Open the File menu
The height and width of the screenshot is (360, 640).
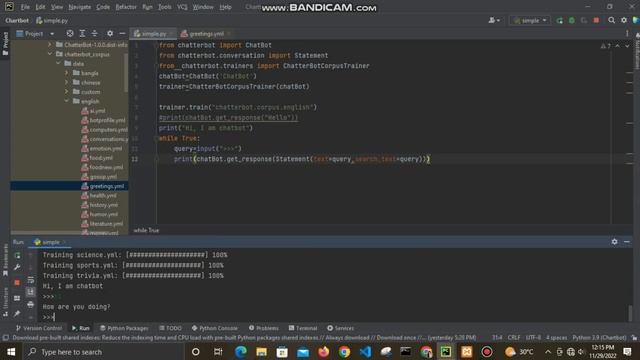[x=25, y=7]
